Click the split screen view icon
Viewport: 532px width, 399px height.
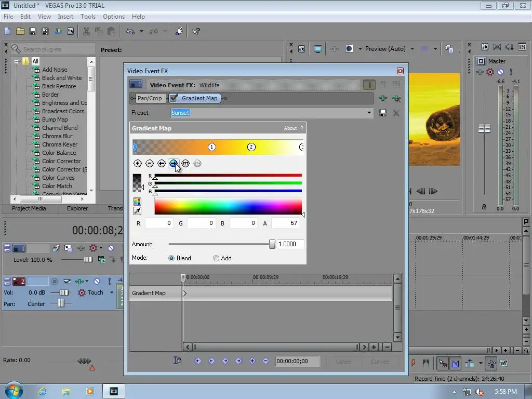tap(349, 49)
